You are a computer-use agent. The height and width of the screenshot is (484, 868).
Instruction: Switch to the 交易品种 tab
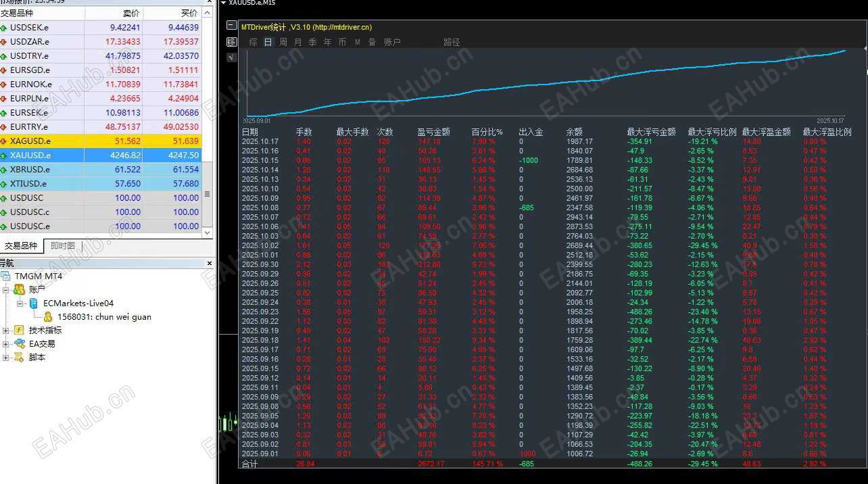click(x=21, y=246)
